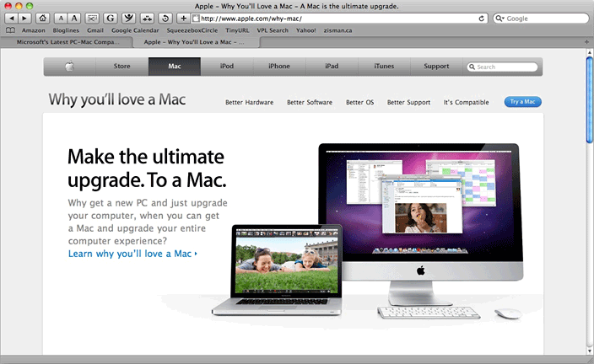Select the Apple - Why You'll Love a Mac tab

coord(197,42)
